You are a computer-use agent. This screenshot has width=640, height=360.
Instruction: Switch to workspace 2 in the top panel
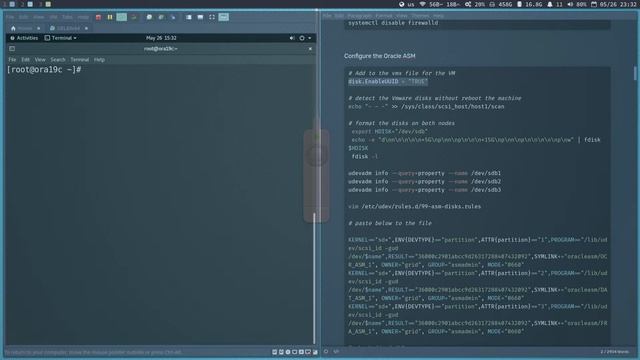[27, 4]
